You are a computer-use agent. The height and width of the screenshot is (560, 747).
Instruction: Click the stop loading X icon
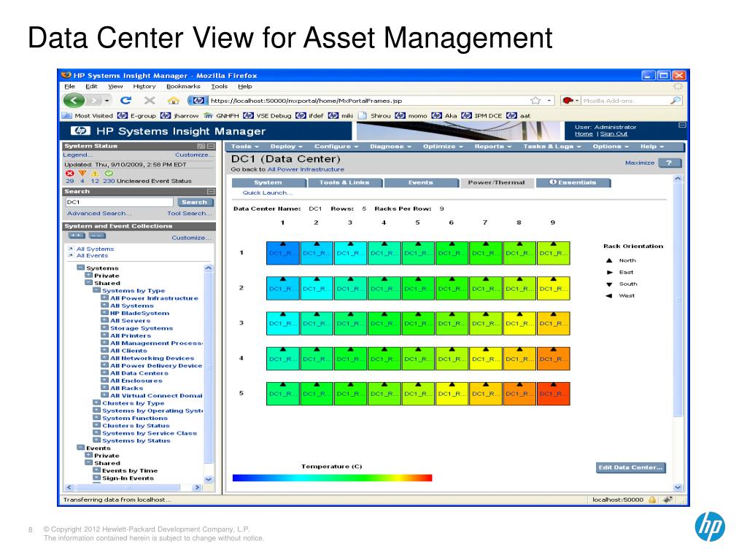click(150, 101)
